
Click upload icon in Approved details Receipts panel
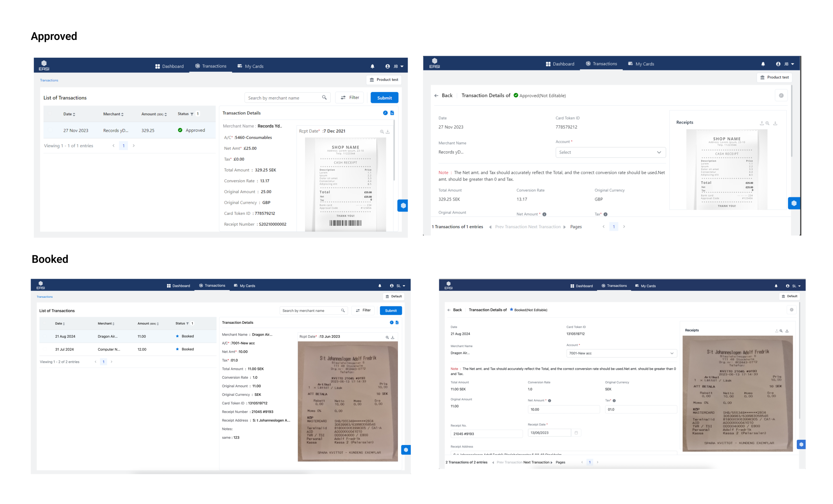(x=761, y=123)
